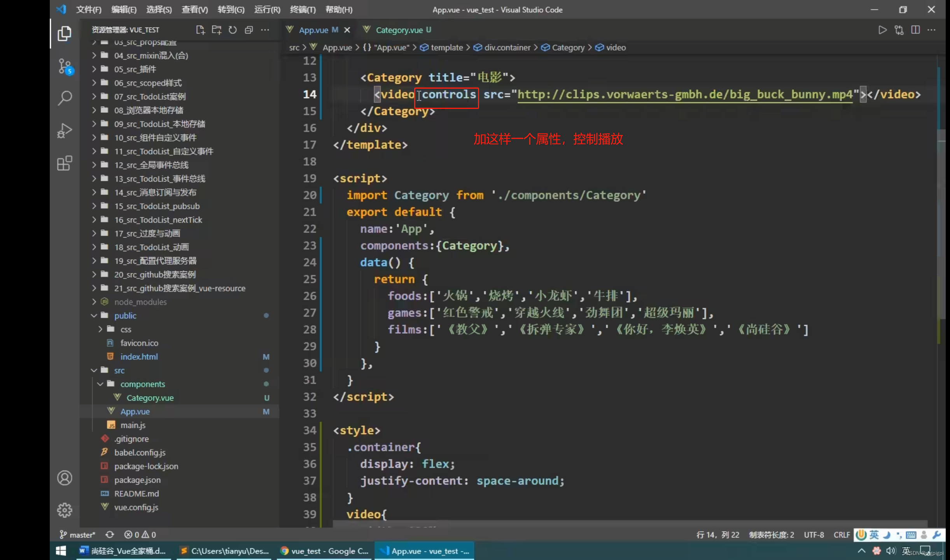Change CRLF end of line sequence

pos(842,535)
